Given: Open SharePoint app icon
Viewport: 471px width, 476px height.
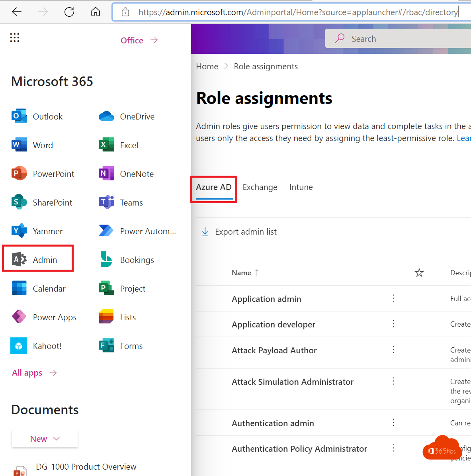Looking at the screenshot, I should (x=19, y=202).
